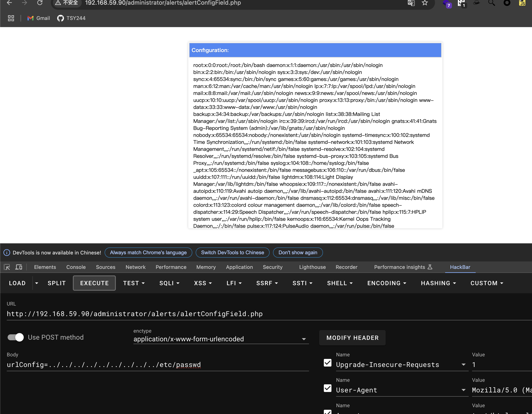Disable the Use POST method switch

pos(16,337)
